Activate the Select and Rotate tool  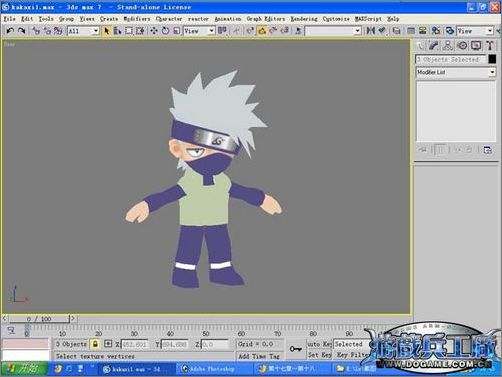(x=165, y=31)
